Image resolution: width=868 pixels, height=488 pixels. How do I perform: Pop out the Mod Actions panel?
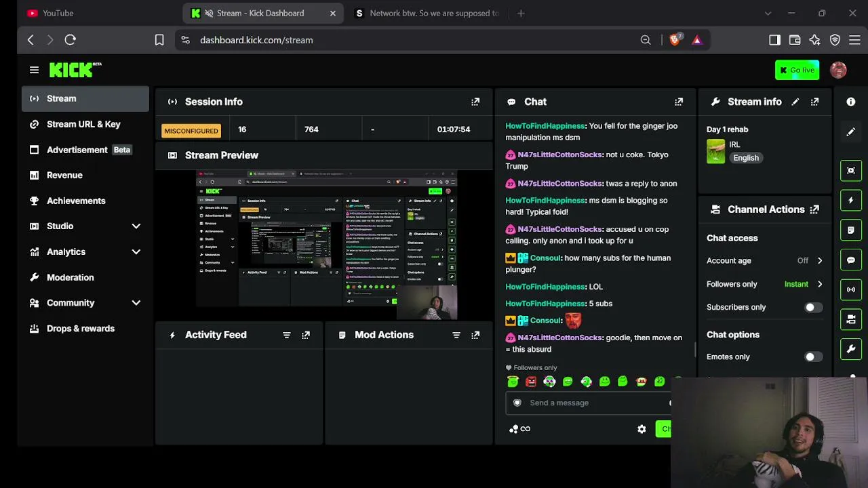pos(475,335)
